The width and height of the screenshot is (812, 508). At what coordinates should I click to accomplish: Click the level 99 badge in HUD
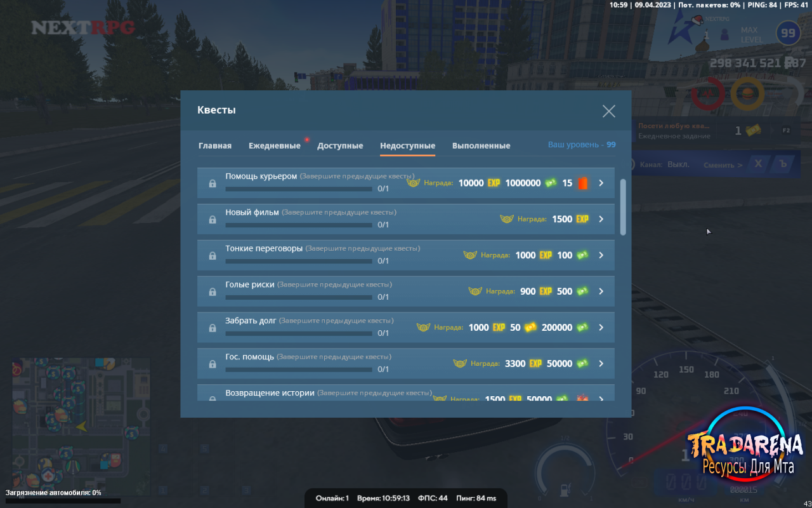tap(788, 33)
